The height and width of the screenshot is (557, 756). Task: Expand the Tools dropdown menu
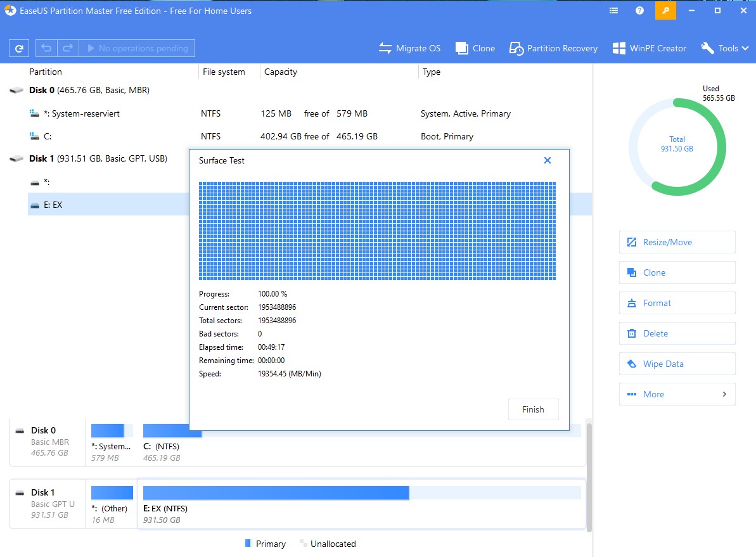(725, 48)
